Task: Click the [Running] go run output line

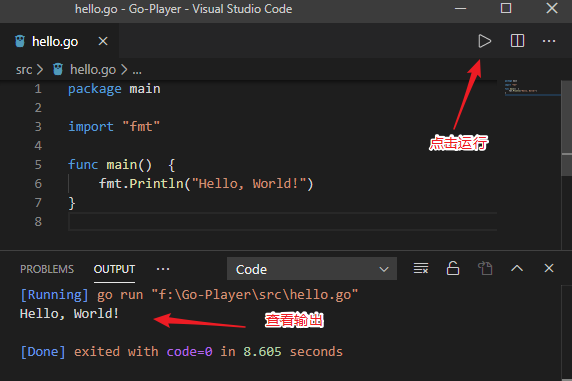Action: pos(189,295)
